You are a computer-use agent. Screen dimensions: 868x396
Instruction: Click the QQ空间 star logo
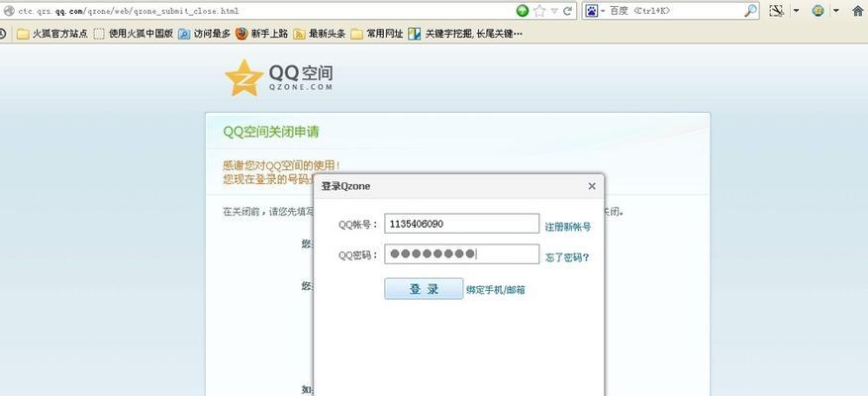pos(243,78)
